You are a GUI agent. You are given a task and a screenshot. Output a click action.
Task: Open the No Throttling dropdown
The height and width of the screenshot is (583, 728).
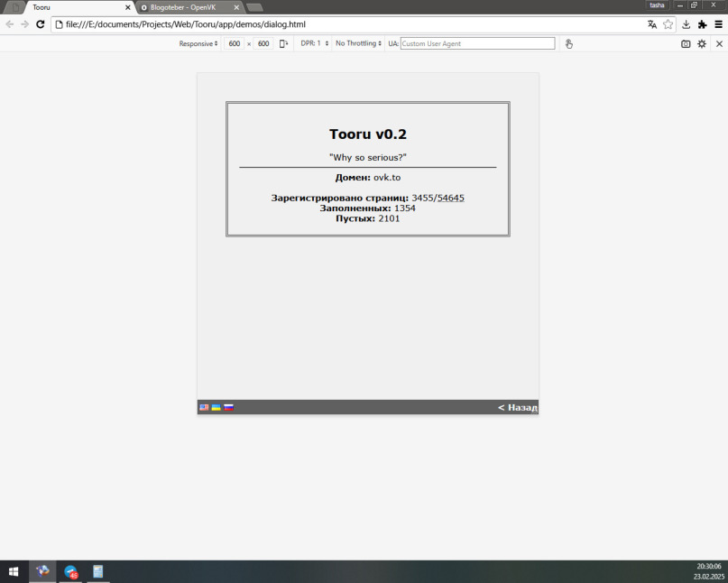point(358,43)
